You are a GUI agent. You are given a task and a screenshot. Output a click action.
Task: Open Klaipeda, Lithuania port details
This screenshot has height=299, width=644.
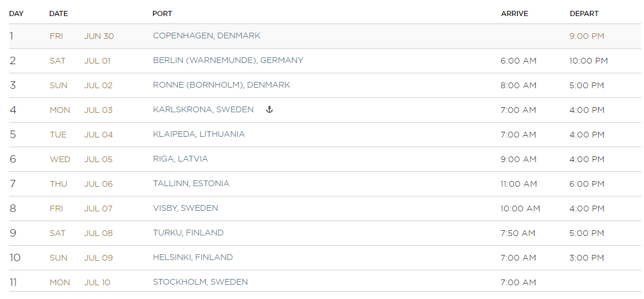[x=199, y=134]
